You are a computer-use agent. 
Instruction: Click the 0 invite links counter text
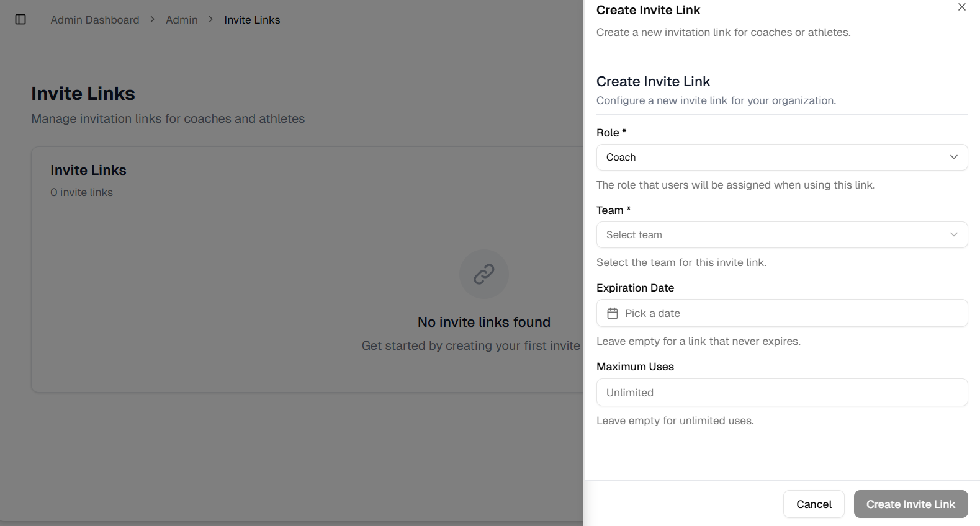81,192
